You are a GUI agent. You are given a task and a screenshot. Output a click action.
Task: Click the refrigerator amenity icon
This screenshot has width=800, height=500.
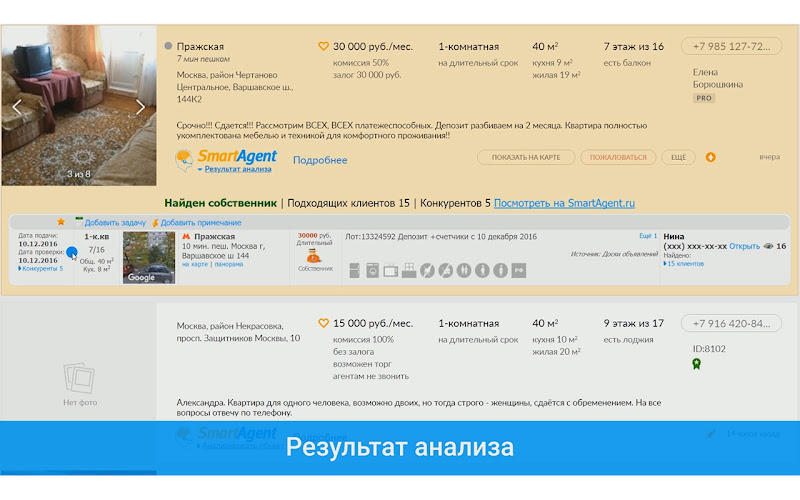[x=355, y=270]
